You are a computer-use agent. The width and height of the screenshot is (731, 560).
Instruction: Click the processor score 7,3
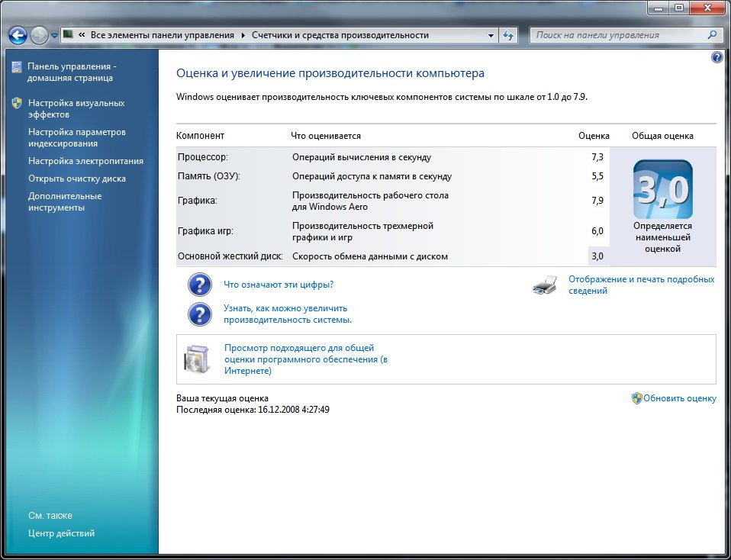tap(597, 157)
